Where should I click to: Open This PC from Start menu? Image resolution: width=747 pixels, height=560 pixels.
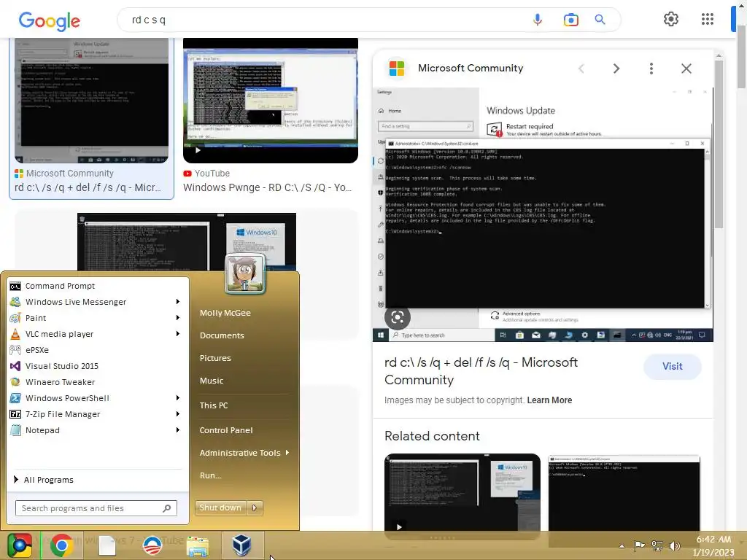(x=214, y=405)
